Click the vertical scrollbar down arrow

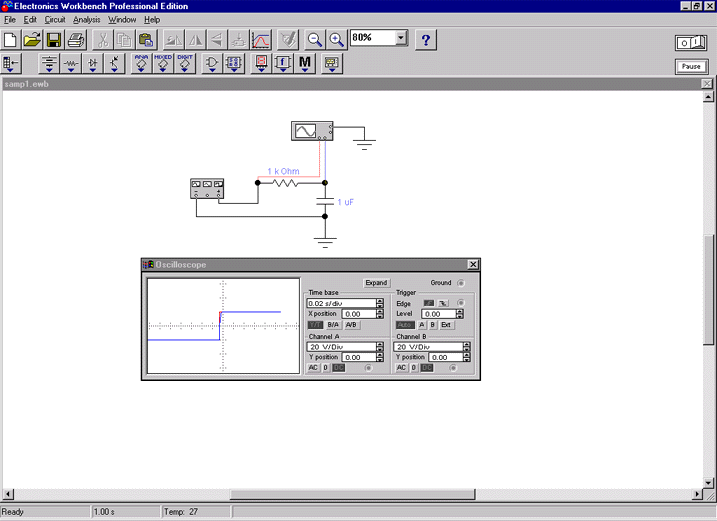tap(708, 482)
